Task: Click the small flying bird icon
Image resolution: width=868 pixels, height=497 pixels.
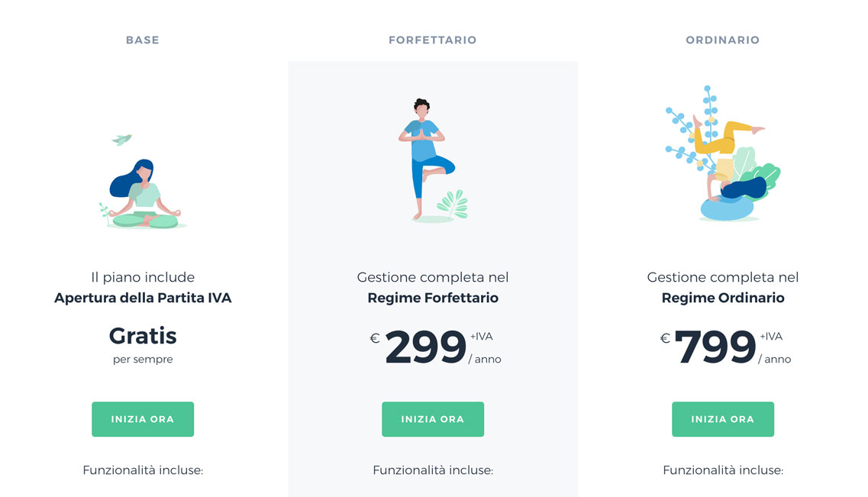Action: [121, 139]
